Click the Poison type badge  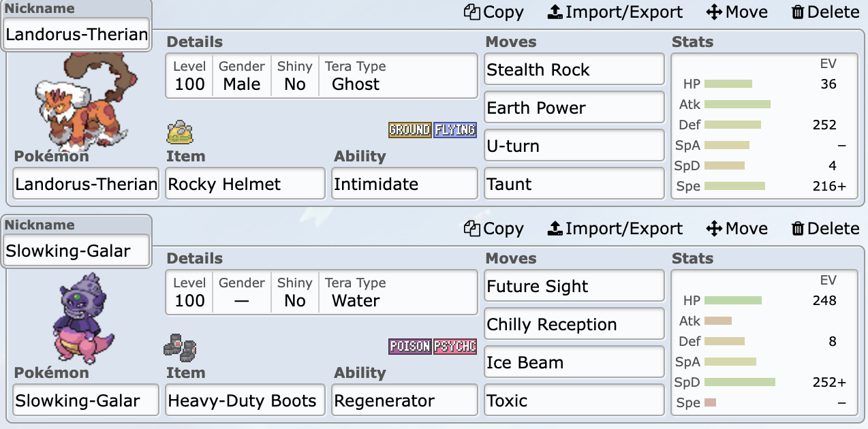click(409, 347)
